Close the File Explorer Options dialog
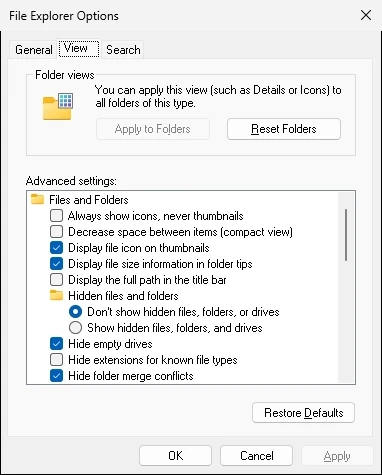Image resolution: width=382 pixels, height=475 pixels. pyautogui.click(x=366, y=15)
